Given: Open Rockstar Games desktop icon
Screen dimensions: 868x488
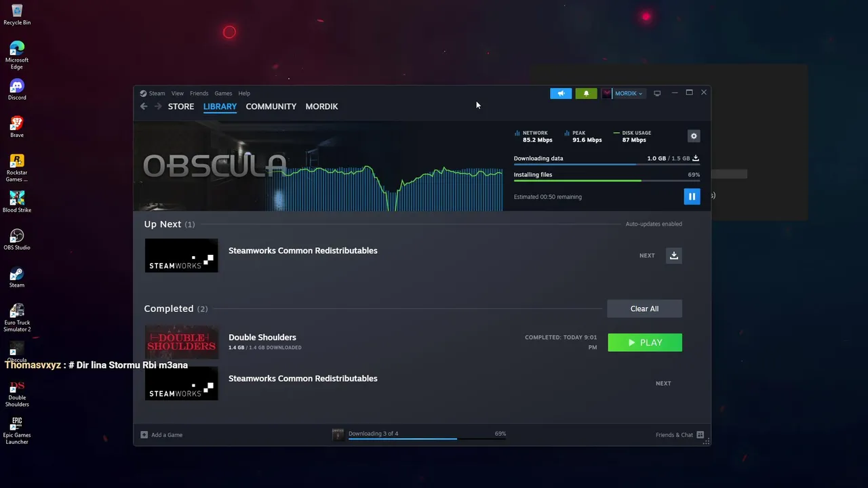Looking at the screenshot, I should pos(17,168).
